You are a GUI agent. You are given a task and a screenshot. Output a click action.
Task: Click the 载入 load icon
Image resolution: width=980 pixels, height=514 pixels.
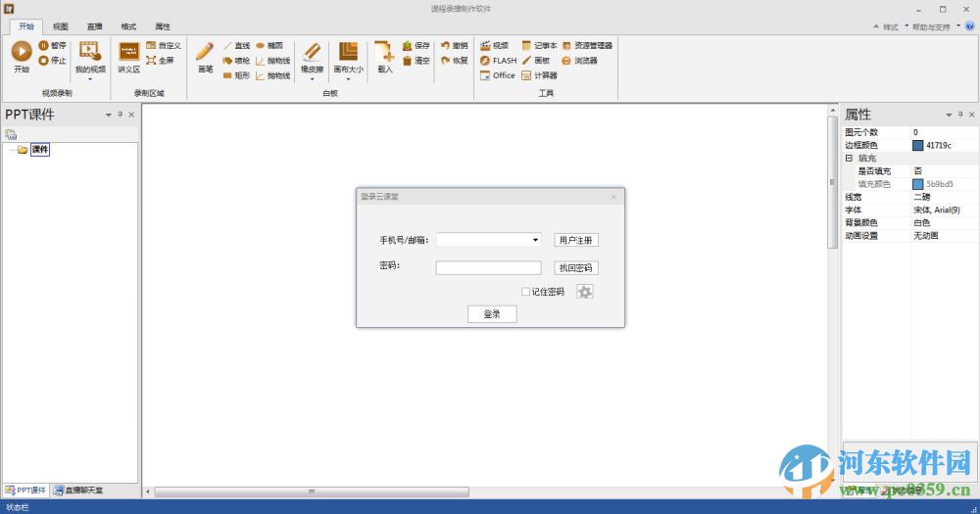384,51
